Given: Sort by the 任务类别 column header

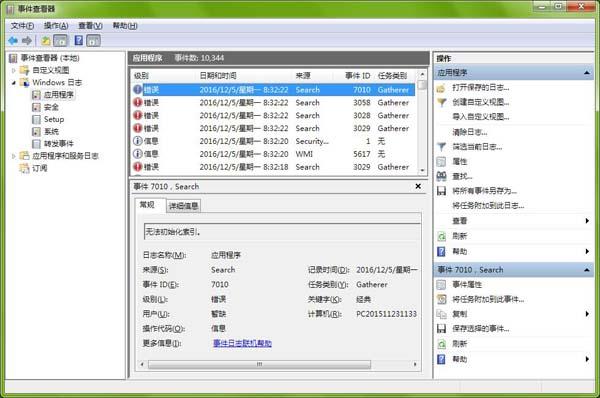Looking at the screenshot, I should (395, 76).
